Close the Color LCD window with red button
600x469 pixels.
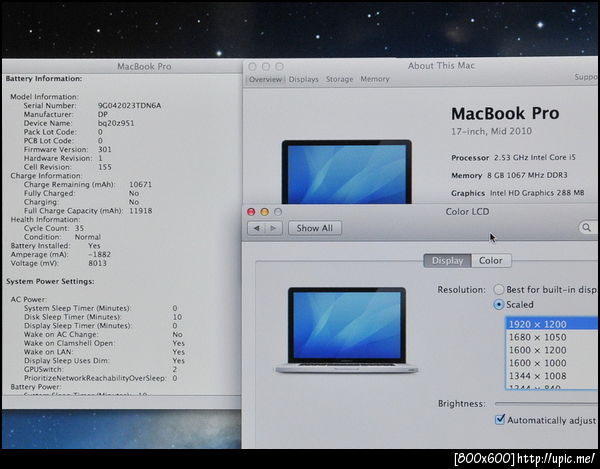[251, 212]
